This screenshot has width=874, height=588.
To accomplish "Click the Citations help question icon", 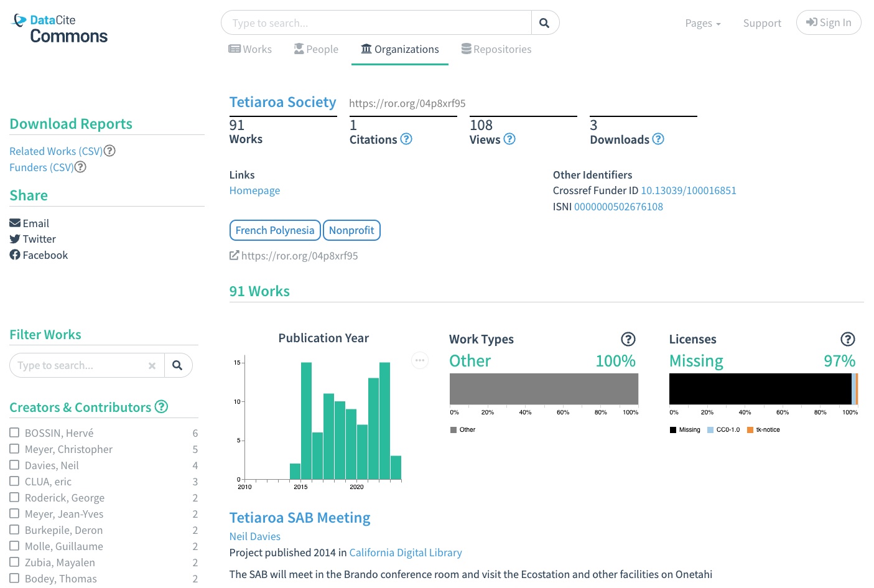I will point(406,139).
